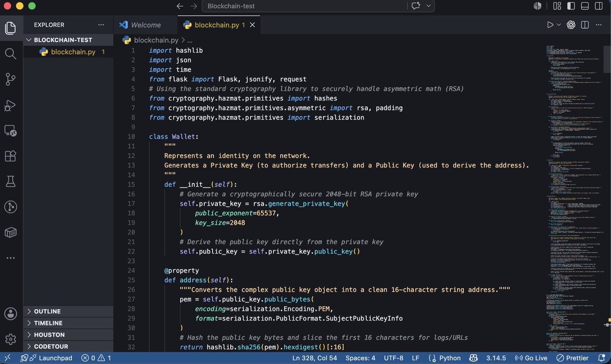Open the chat dropdown chevron in title bar

428,6
